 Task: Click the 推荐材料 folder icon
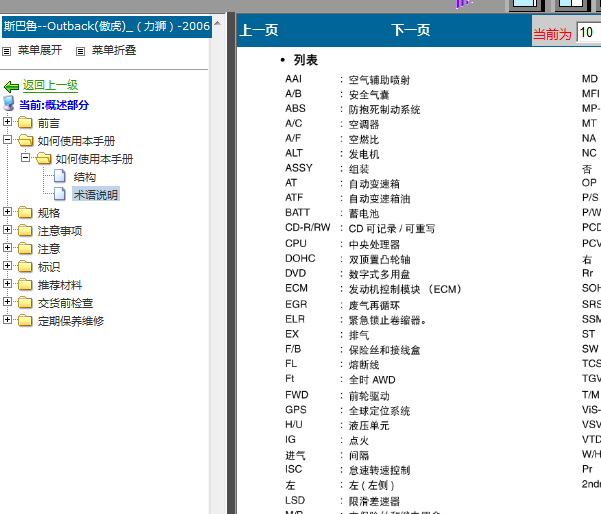(x=25, y=285)
